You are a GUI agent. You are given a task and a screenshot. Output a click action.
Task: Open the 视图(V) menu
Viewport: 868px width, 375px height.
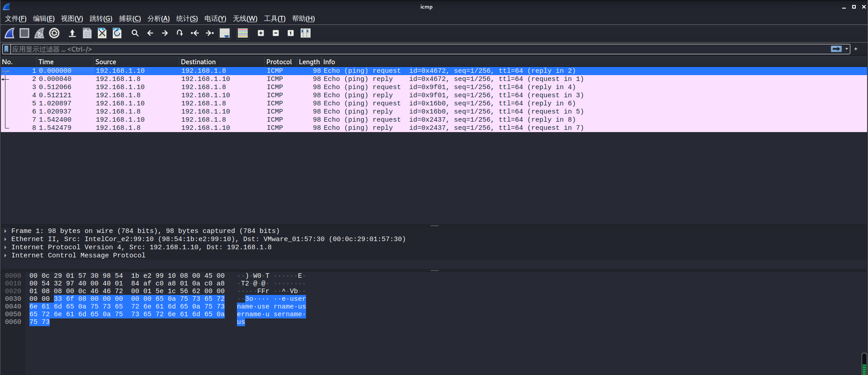(x=72, y=19)
